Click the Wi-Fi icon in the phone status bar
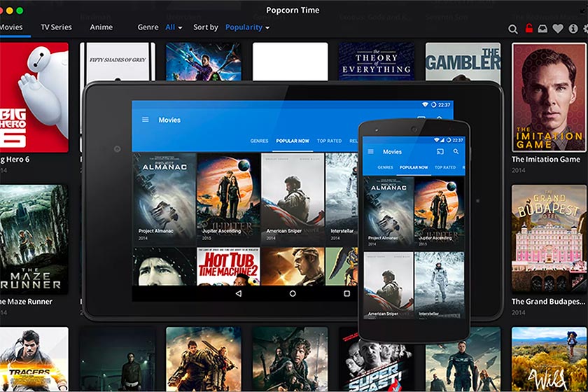588x392 pixels. (x=437, y=140)
